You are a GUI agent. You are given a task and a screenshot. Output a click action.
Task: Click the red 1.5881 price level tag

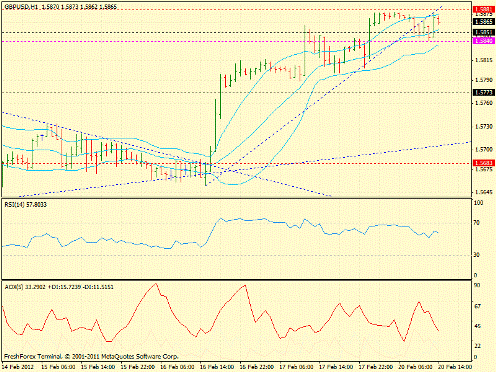pos(484,9)
